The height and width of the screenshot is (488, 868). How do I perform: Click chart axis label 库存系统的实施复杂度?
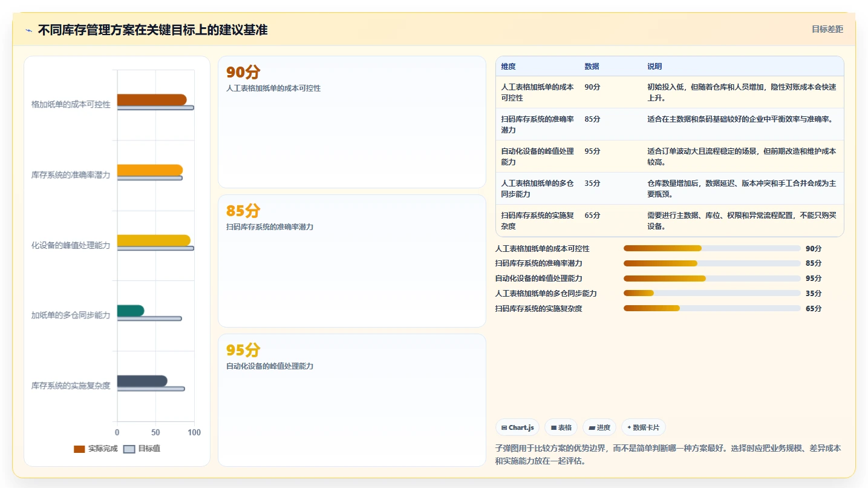[x=71, y=385]
